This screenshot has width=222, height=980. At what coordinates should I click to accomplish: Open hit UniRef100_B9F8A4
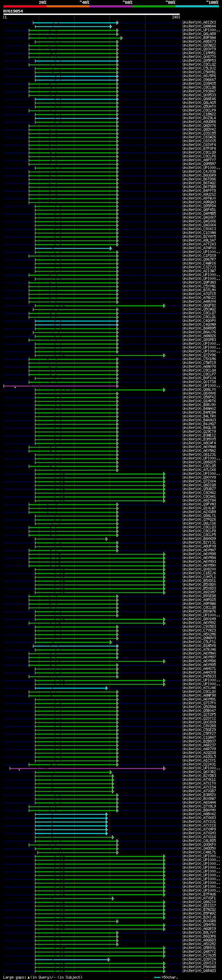click(199, 38)
